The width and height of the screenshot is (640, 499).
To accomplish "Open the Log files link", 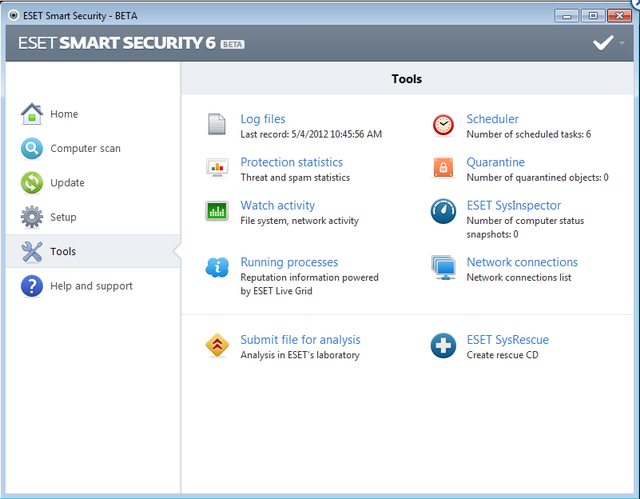I will point(263,119).
